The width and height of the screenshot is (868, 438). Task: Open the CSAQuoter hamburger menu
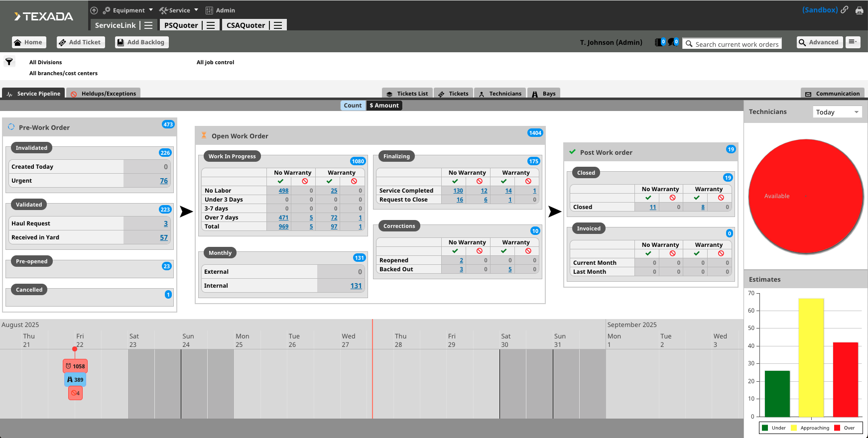point(278,25)
